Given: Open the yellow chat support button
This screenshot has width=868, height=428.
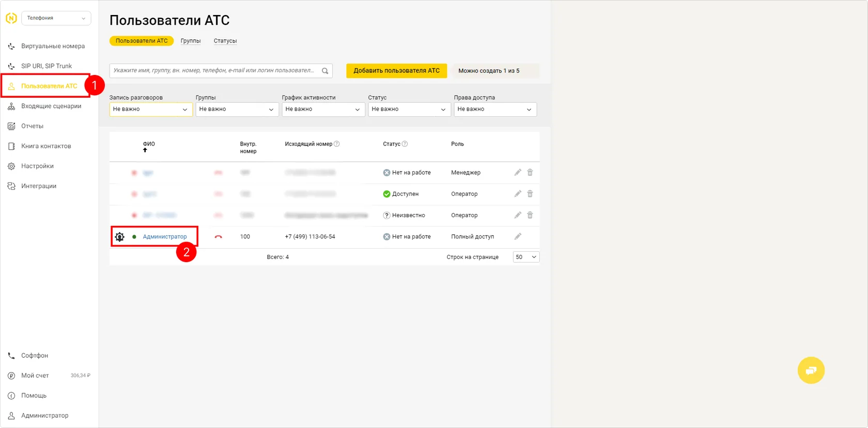Looking at the screenshot, I should pyautogui.click(x=811, y=370).
